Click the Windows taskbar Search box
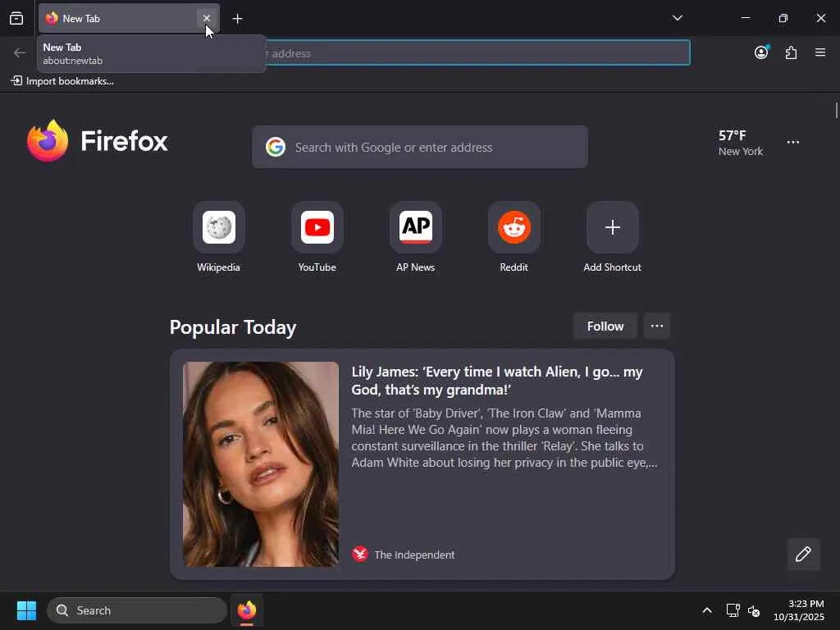The width and height of the screenshot is (840, 630). pos(137,610)
